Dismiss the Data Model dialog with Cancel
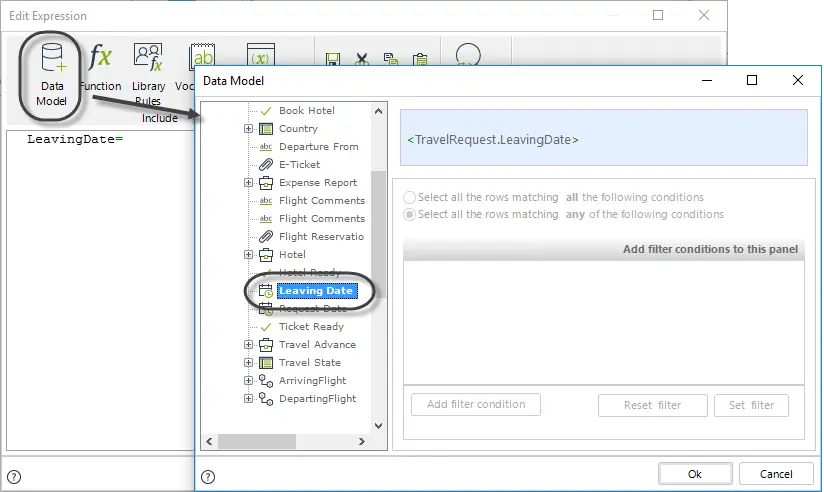The image size is (824, 492). pos(776,474)
